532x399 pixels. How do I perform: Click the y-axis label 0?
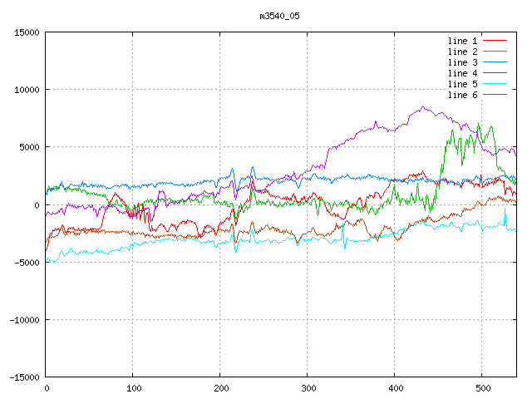click(37, 205)
